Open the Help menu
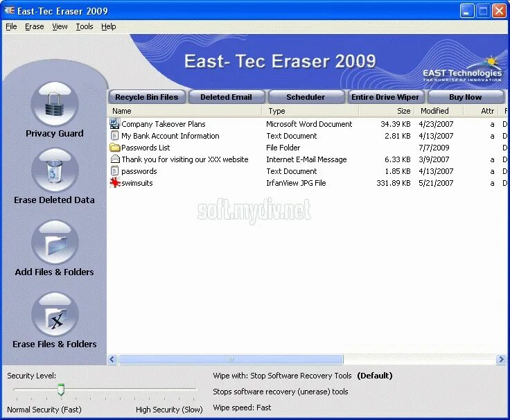This screenshot has height=420, width=510. [x=109, y=26]
